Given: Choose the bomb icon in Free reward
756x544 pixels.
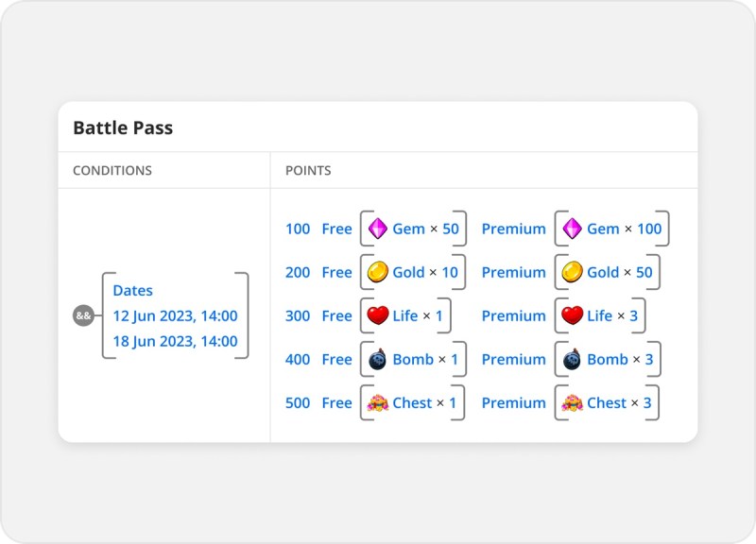Looking at the screenshot, I should click(377, 359).
